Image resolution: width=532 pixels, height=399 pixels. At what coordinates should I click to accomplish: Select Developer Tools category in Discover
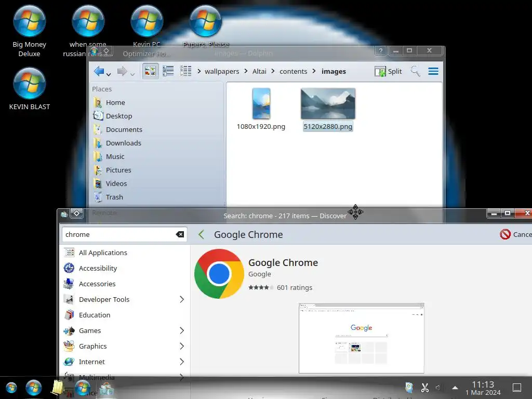[x=125, y=300]
